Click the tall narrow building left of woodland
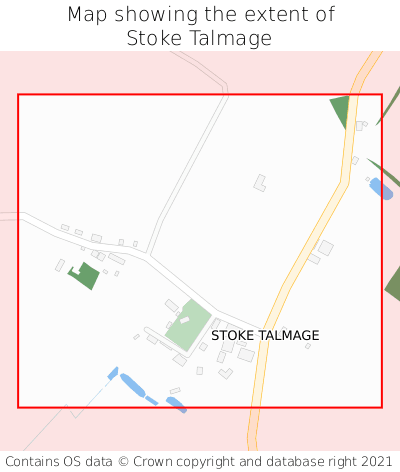Image resolution: width=400 pixels, height=472 pixels. (x=60, y=265)
